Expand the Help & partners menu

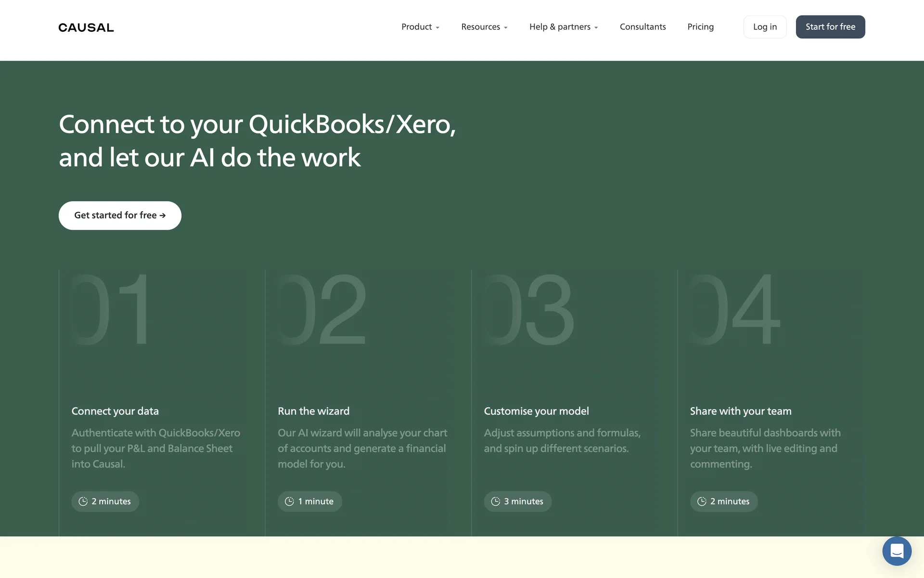tap(563, 27)
